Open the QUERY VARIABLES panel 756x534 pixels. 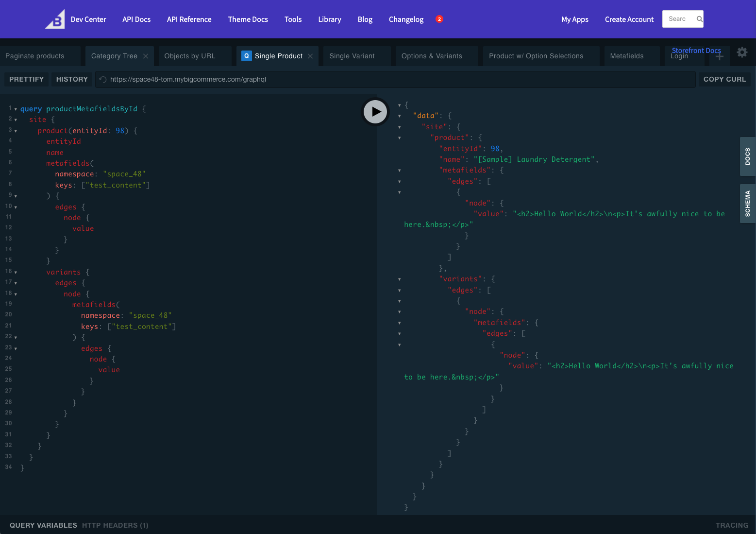tap(43, 525)
